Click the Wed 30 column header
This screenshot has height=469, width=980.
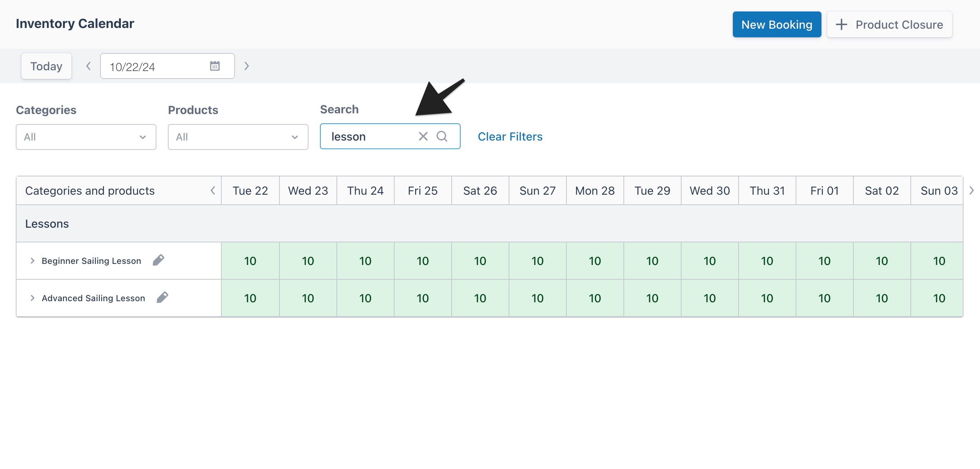(x=710, y=190)
